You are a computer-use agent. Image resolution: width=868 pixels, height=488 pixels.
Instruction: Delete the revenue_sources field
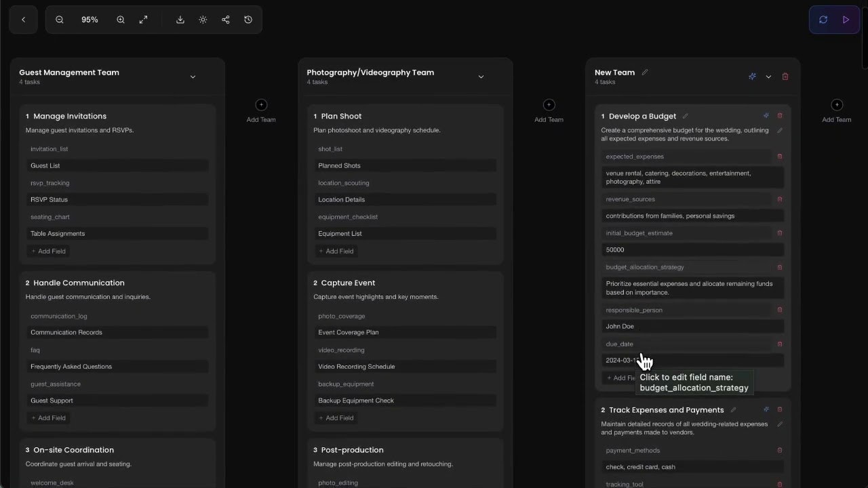(780, 199)
